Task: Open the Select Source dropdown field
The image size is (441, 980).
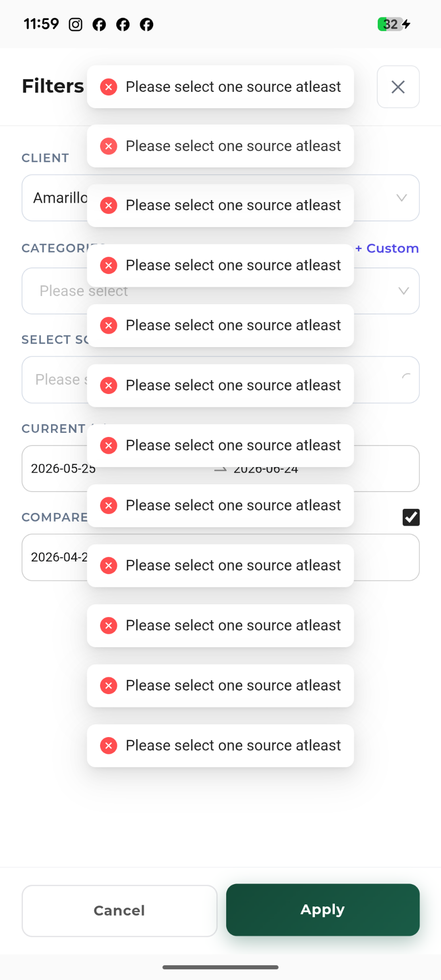Action: [x=220, y=380]
